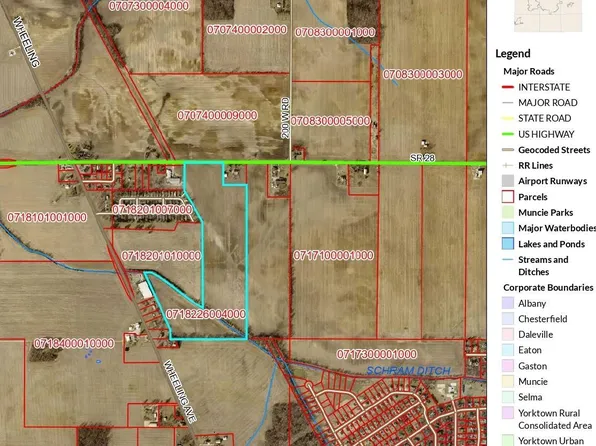
Task: Click the overview inset map thumbnail
Action: click(x=548, y=16)
